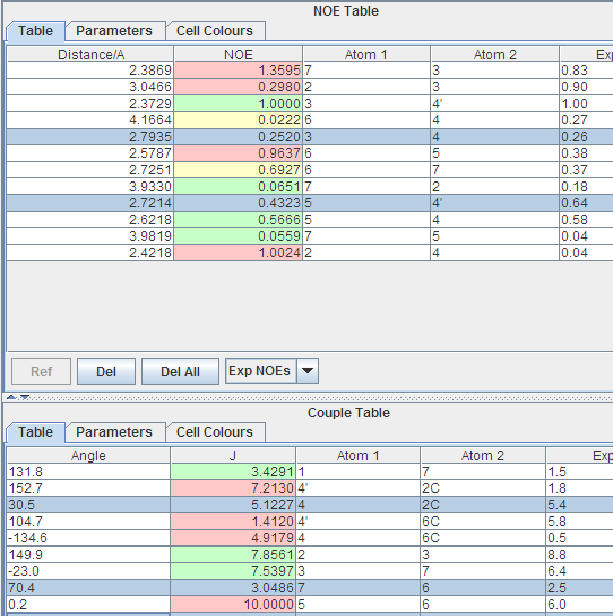Click the NOE value 0.6927
The image size is (613, 616).
tap(238, 169)
